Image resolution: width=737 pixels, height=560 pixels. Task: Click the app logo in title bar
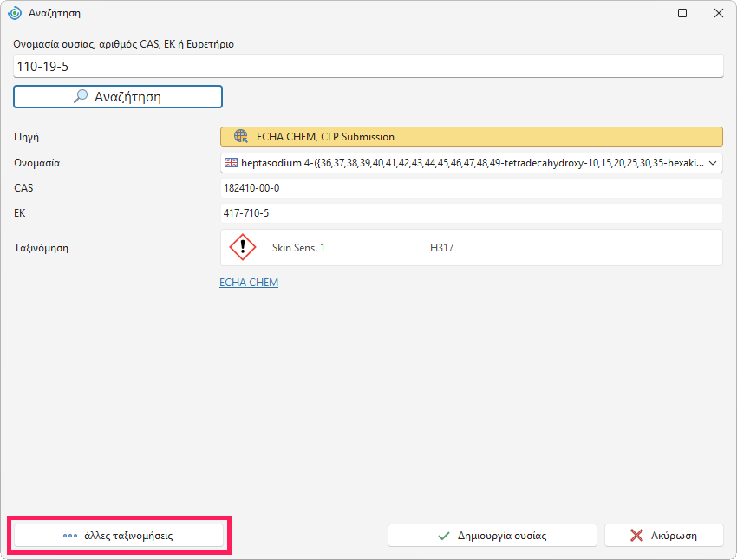(x=15, y=13)
